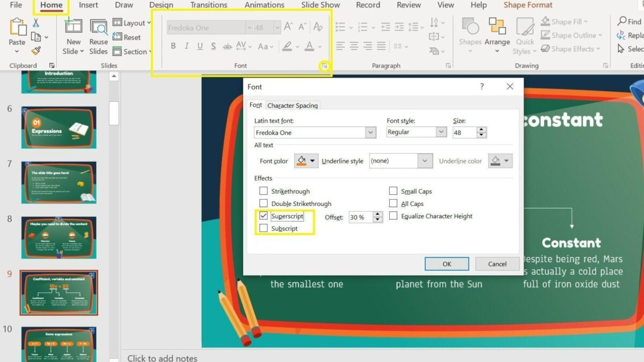The width and height of the screenshot is (644, 362).
Task: Open the Drawing dialog launcher
Action: tap(605, 66)
